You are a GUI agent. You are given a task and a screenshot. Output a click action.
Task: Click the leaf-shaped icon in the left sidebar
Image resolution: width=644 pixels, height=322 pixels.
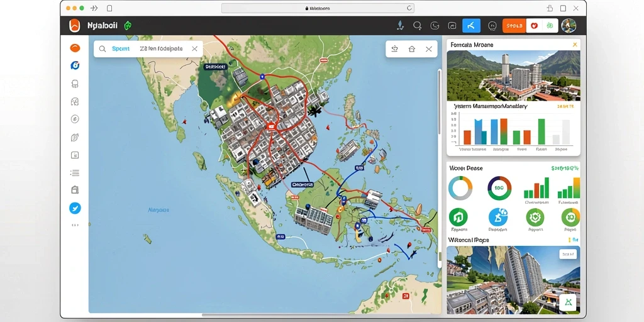(x=75, y=137)
